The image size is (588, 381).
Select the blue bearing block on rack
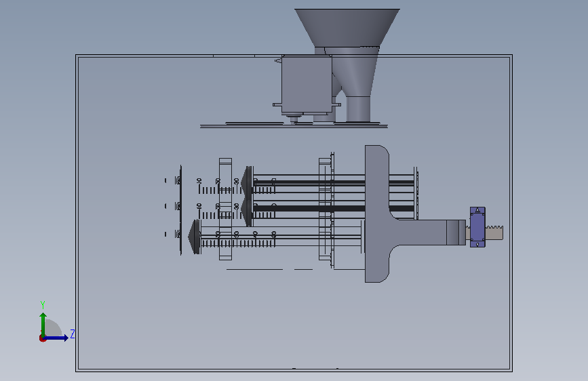(x=477, y=227)
